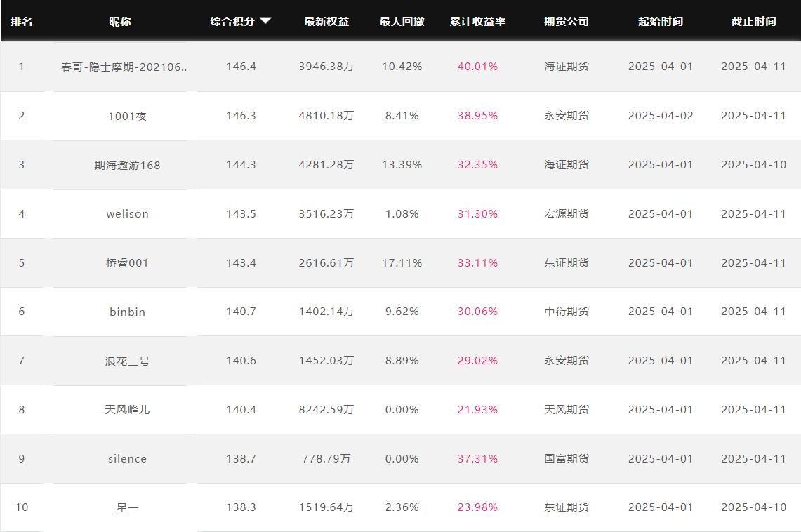Select equity value 778.79万
The image size is (801, 532).
(x=326, y=458)
